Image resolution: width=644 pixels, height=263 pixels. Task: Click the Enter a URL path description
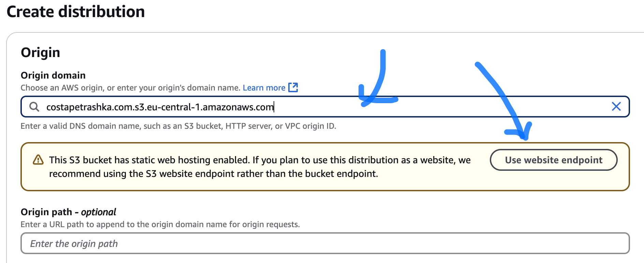pyautogui.click(x=160, y=224)
